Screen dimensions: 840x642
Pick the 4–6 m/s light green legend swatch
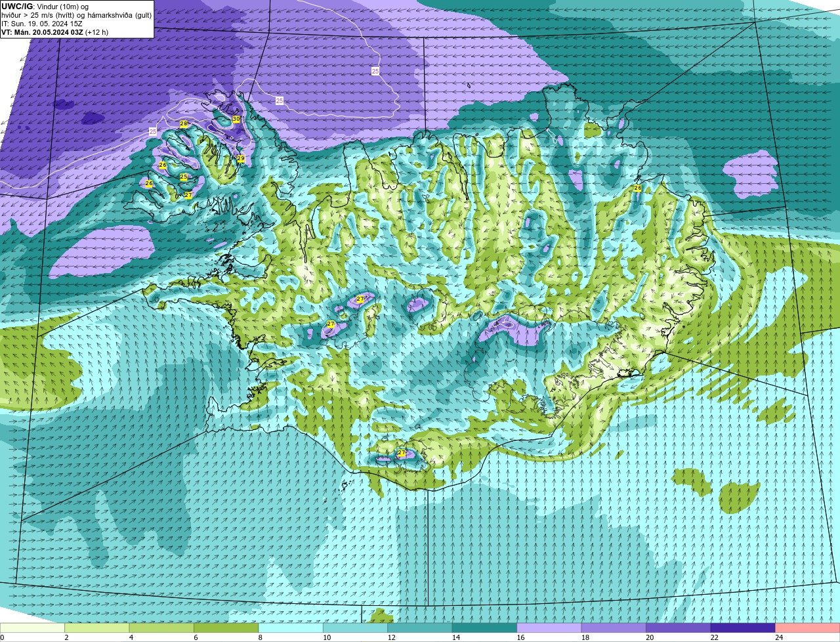click(161, 628)
